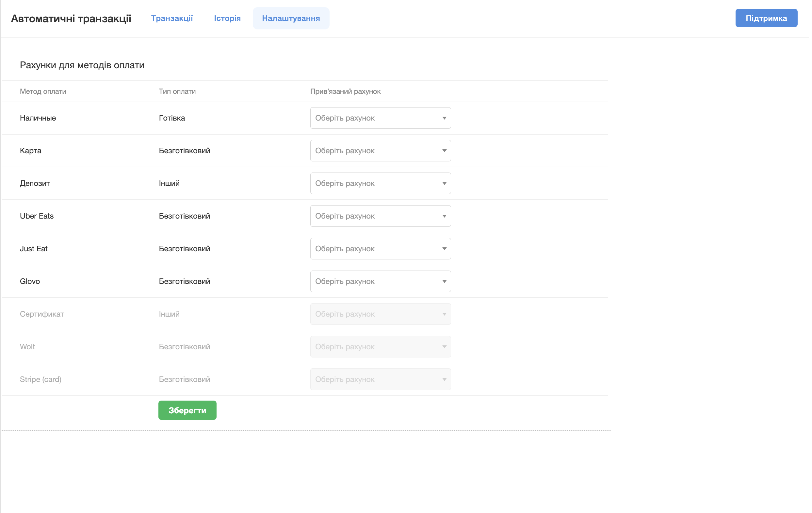Switch to the Транзакції tab
The height and width of the screenshot is (513, 812).
[x=171, y=18]
